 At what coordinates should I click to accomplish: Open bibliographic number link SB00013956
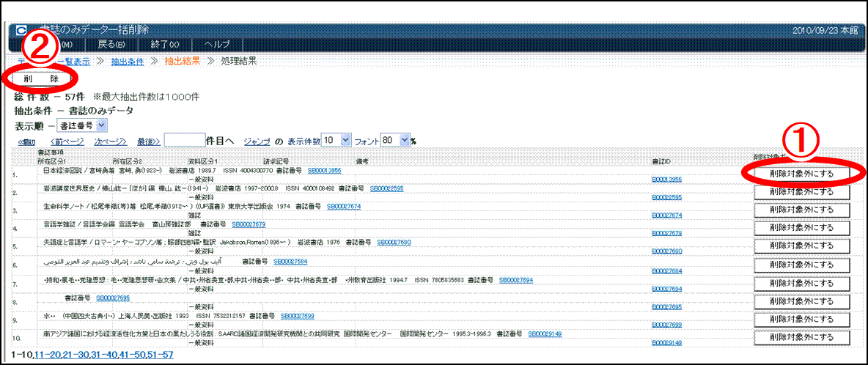tap(324, 170)
